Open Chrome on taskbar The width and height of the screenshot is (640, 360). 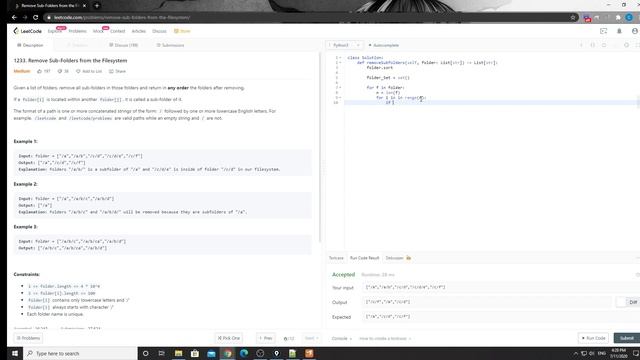click(227, 353)
